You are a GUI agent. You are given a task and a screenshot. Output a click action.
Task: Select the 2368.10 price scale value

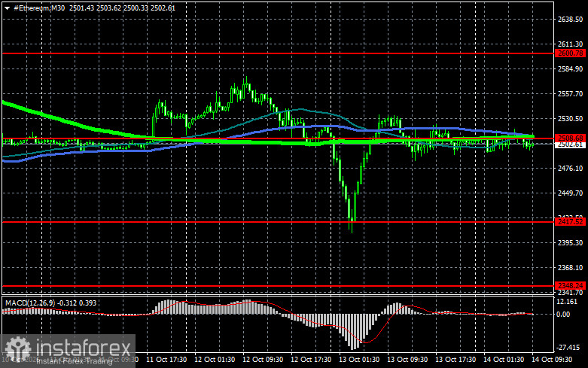click(570, 268)
